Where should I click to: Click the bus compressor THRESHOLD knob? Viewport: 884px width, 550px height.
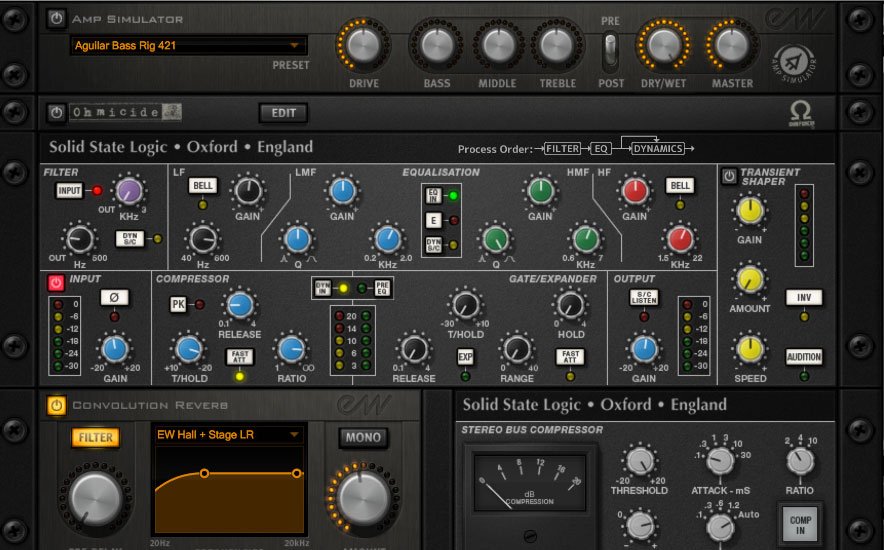[x=640, y=460]
